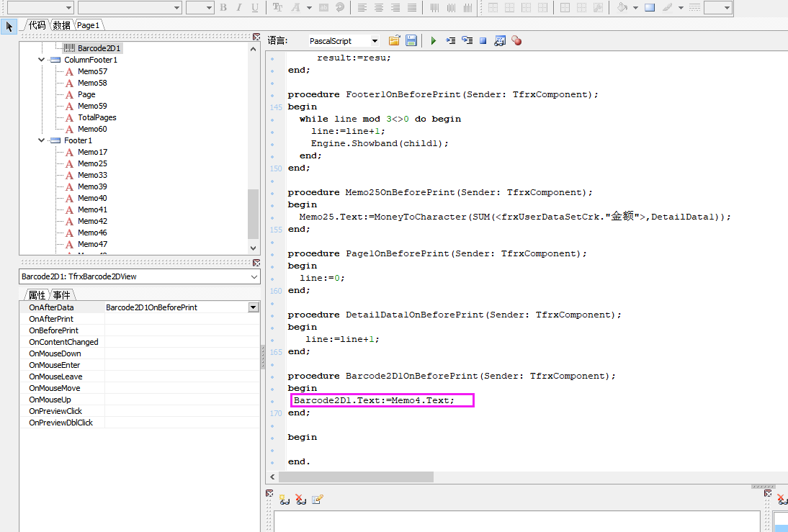788x532 pixels.
Task: Click the OnMouseDown event row
Action: point(140,353)
